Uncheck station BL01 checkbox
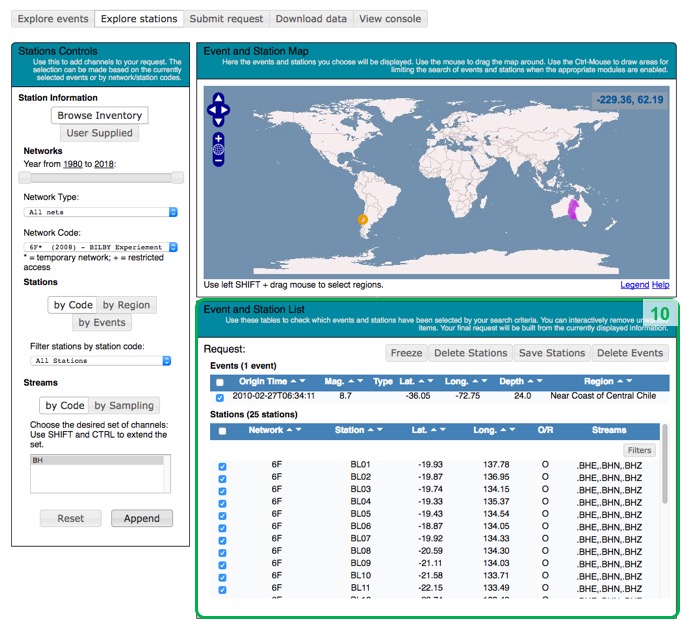This screenshot has width=684, height=622. pyautogui.click(x=222, y=465)
